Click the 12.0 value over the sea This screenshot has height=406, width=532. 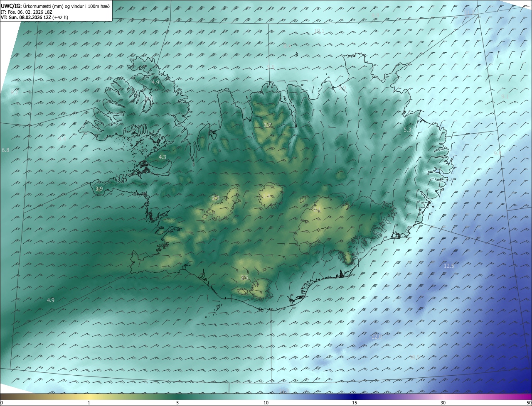(377, 337)
